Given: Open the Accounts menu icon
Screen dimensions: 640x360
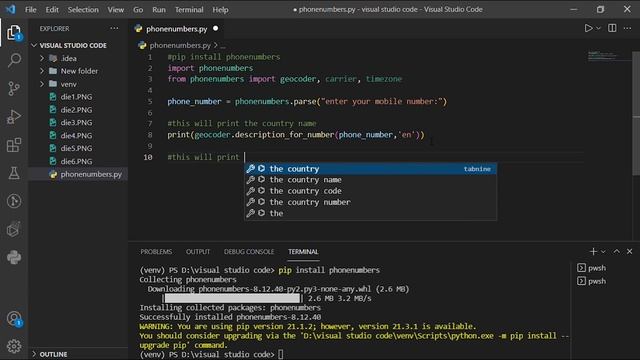Looking at the screenshot, I should 14,319.
